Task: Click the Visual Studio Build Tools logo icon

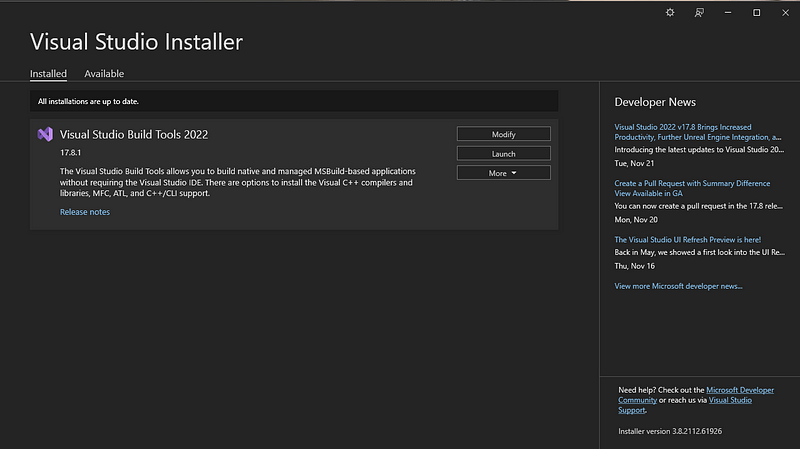Action: pos(45,134)
